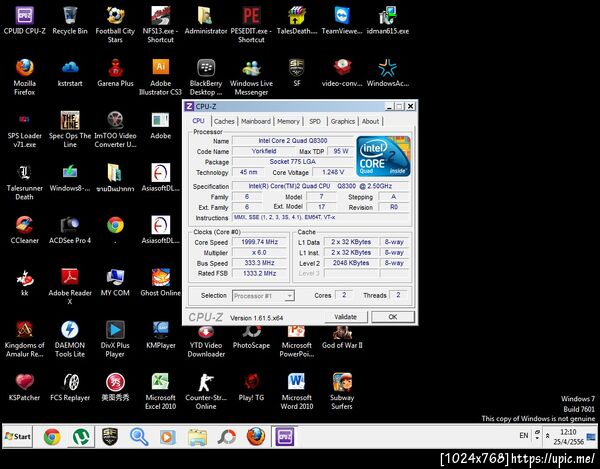The width and height of the screenshot is (600, 469).
Task: Open the Memory tab in CPU-Z
Action: click(x=288, y=121)
